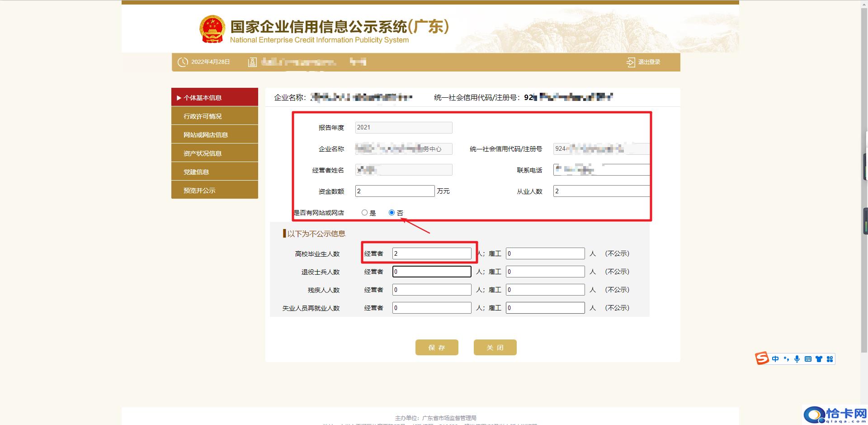Select the 否 radio for 是否有网站或网店
This screenshot has width=868, height=425.
(392, 212)
